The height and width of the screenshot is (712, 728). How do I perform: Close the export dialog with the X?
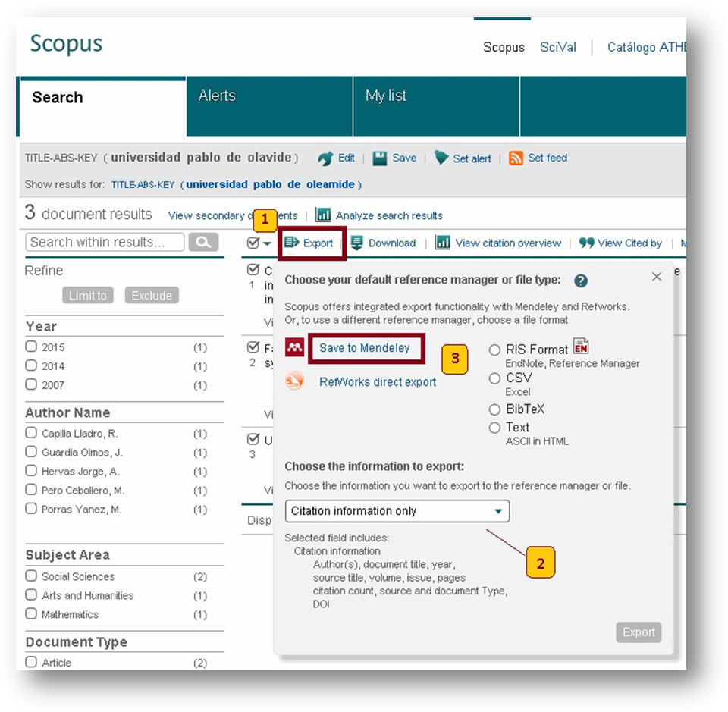click(x=657, y=277)
